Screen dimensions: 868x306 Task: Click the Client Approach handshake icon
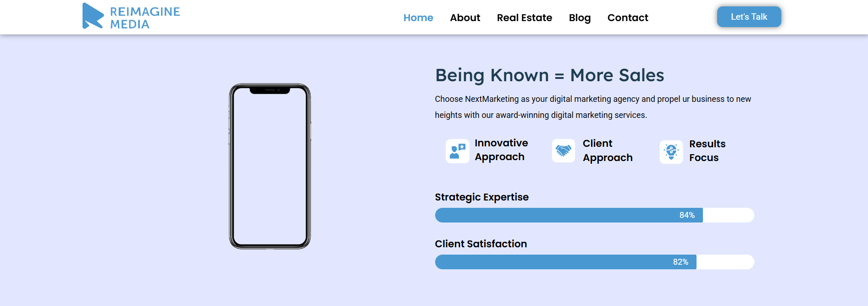563,151
